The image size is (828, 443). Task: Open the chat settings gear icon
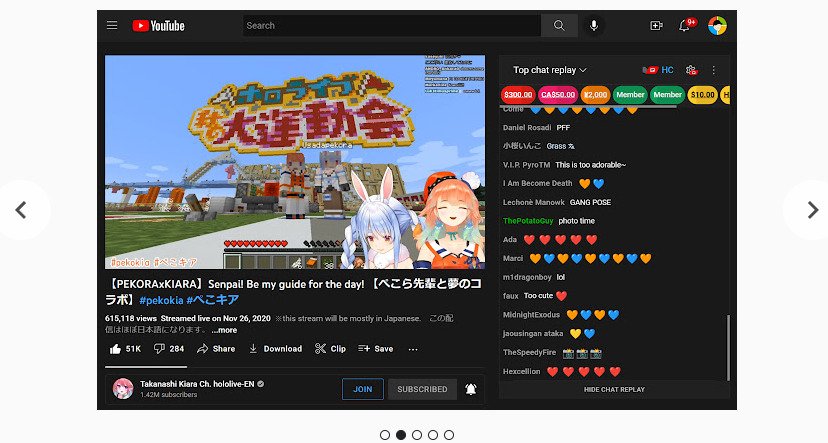click(x=691, y=70)
